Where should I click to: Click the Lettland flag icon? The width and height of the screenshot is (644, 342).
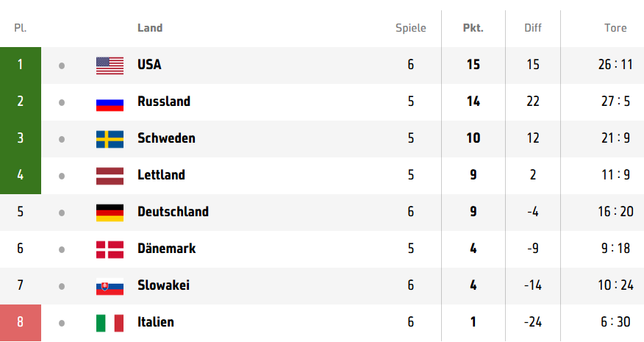tap(110, 176)
